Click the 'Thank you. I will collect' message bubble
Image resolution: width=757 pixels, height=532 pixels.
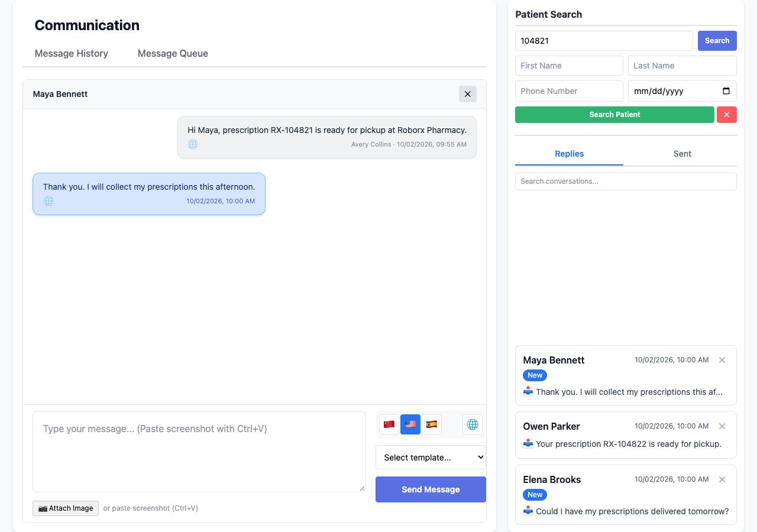coord(149,194)
